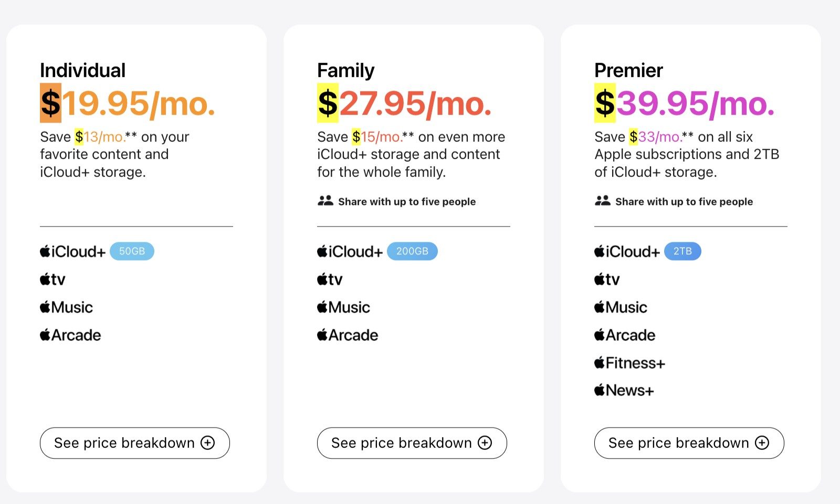
Task: Click the Apple Music logo in Family plan
Action: 343,307
